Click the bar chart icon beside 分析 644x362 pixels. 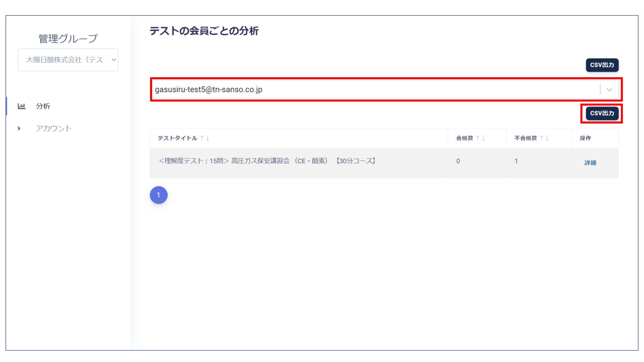click(21, 106)
